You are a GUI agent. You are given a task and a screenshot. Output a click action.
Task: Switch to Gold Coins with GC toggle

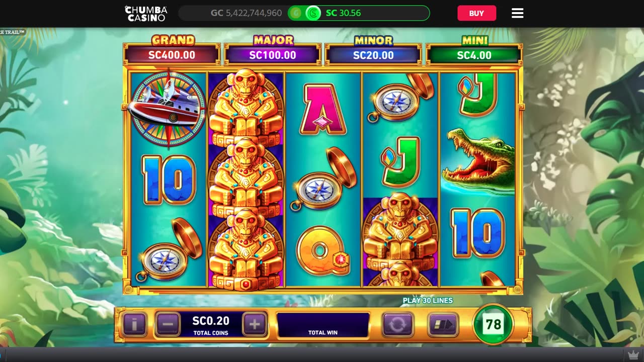pyautogui.click(x=296, y=13)
